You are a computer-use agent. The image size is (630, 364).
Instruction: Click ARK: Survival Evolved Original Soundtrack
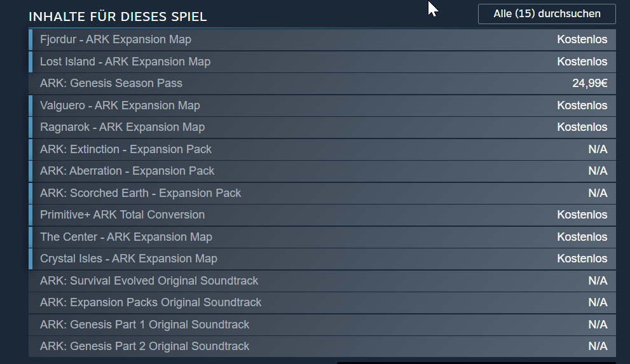click(x=322, y=281)
